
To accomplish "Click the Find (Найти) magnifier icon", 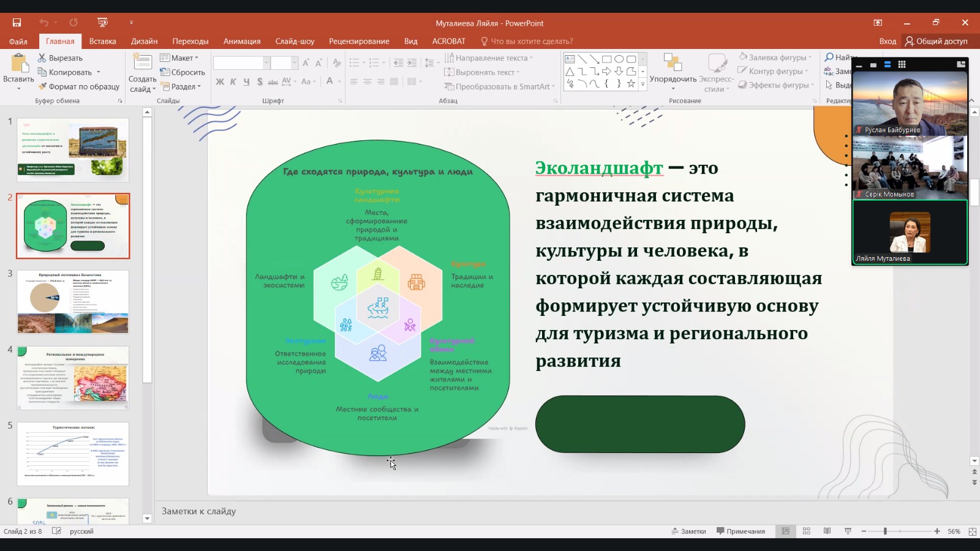I will click(x=829, y=57).
